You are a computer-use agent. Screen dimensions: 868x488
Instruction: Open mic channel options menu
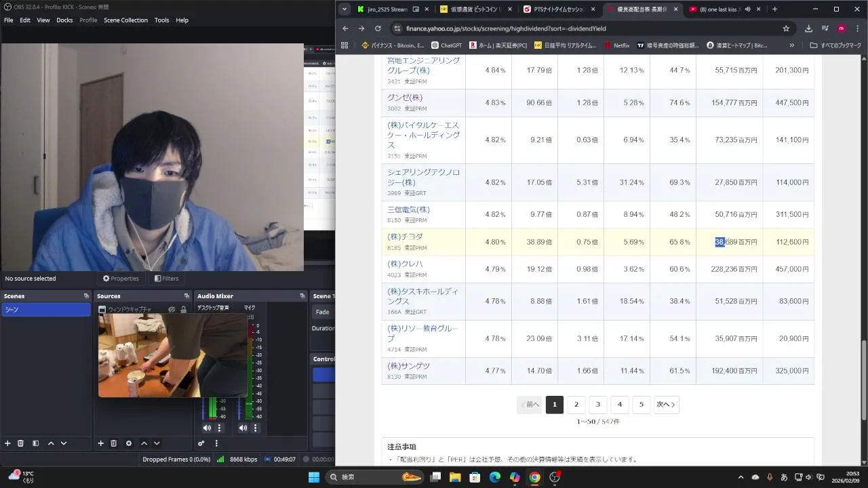point(256,428)
